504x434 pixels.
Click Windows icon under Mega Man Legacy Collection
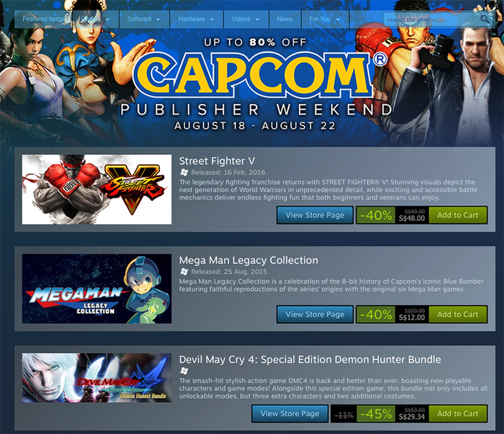184,272
